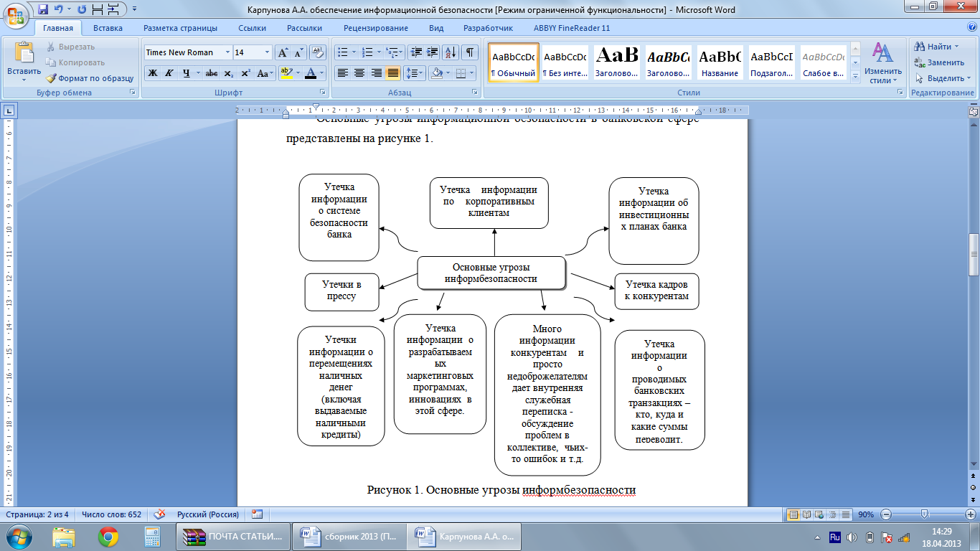Viewport: 980px width, 551px height.
Task: Go to Ссылки tab
Action: [253, 28]
